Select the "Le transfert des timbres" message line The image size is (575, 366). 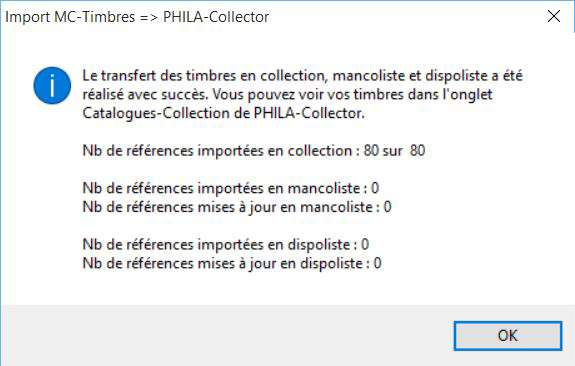[303, 76]
